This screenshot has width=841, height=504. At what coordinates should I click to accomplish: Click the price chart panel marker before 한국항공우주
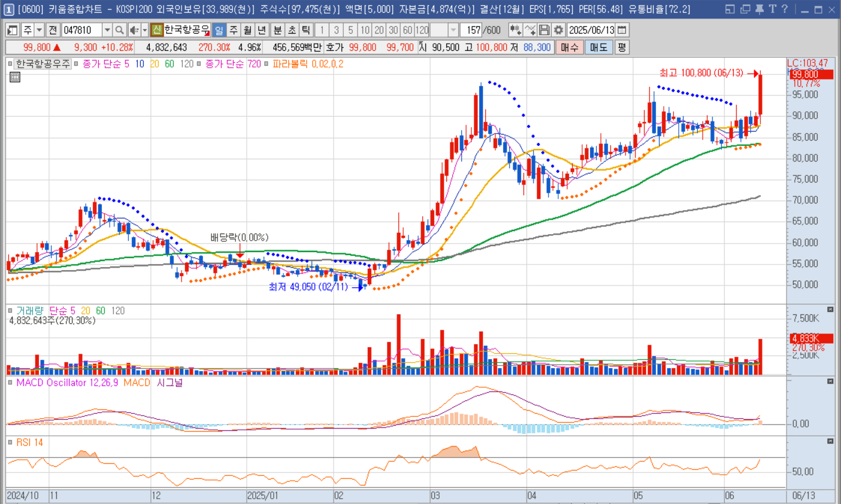[10, 63]
